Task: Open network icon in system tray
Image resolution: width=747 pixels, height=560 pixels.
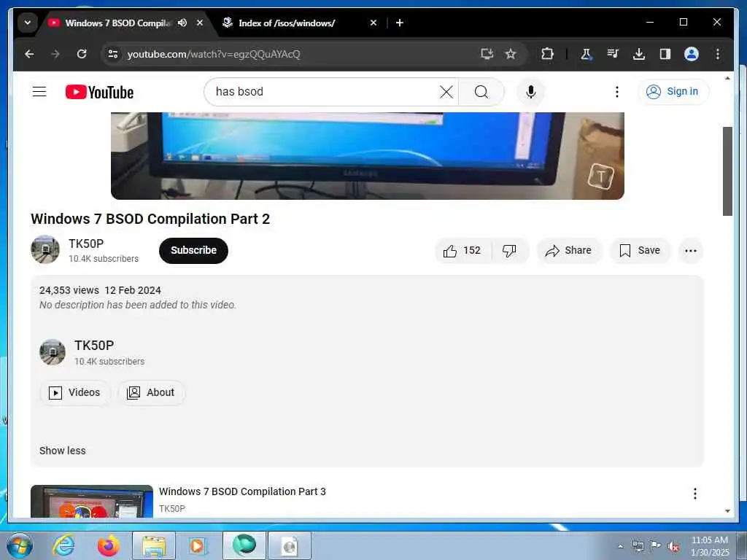Action: [638, 546]
